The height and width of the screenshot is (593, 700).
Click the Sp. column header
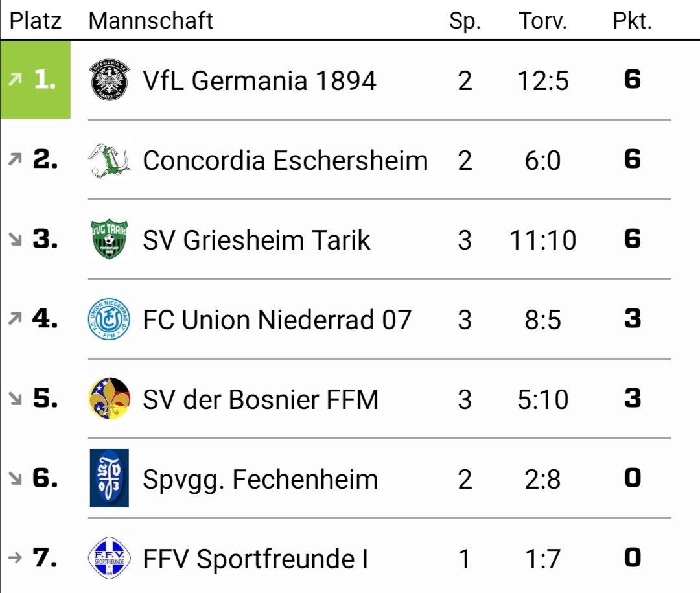465,21
